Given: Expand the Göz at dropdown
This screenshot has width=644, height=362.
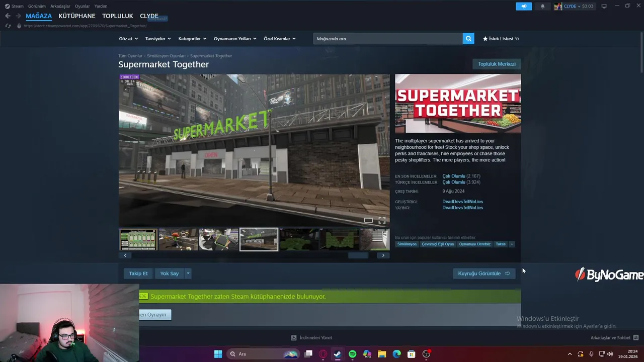Looking at the screenshot, I should (x=128, y=39).
